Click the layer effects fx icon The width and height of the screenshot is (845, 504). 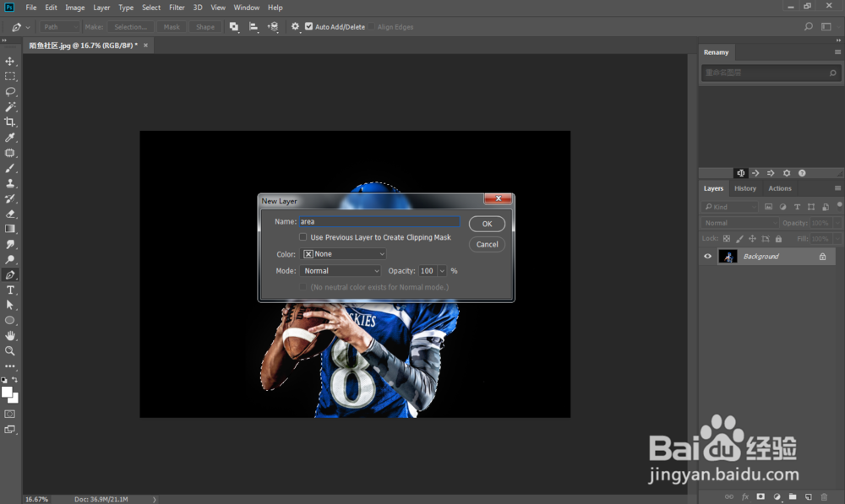coord(745,496)
